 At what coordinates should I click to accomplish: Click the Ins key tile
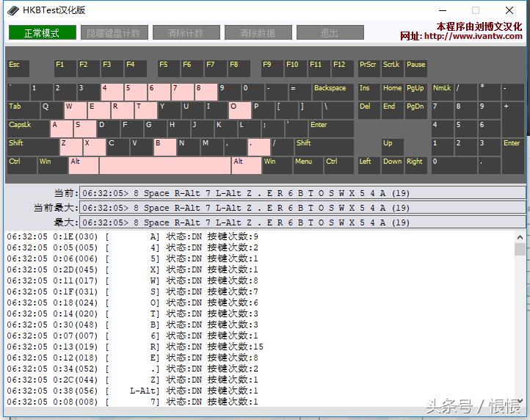click(369, 93)
